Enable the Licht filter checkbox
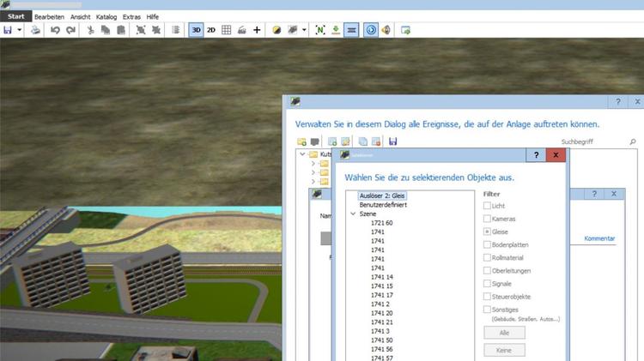Image resolution: width=644 pixels, height=361 pixels. (x=488, y=206)
